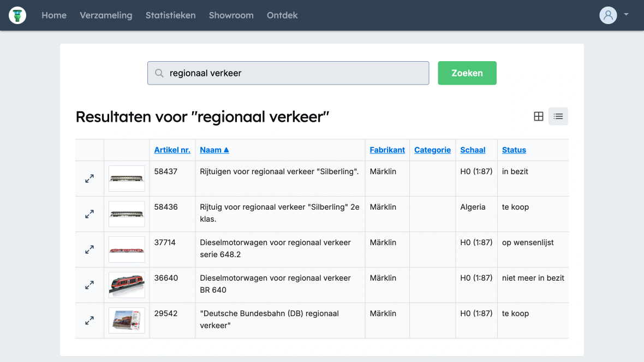The image size is (644, 362).
Task: Expand details for article 58437
Action: pyautogui.click(x=90, y=179)
